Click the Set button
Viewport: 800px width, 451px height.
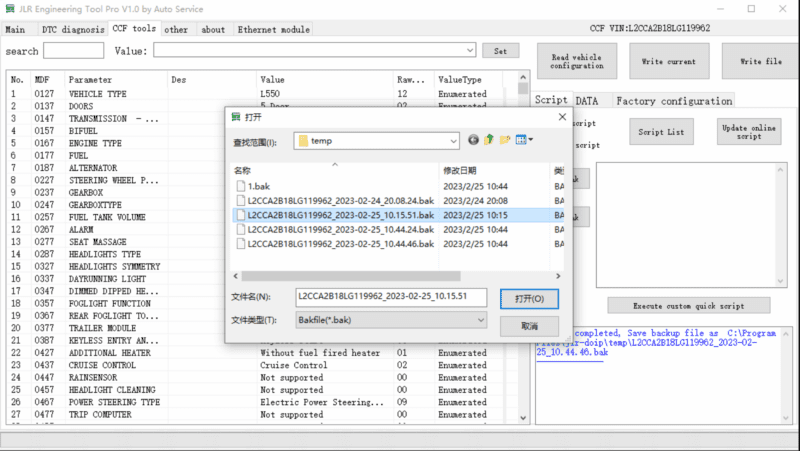tap(501, 51)
